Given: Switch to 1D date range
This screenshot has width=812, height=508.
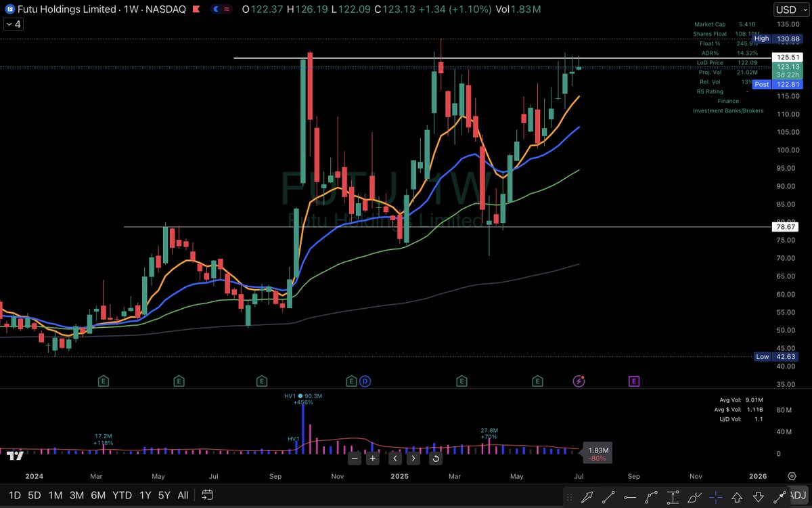Looking at the screenshot, I should point(14,495).
